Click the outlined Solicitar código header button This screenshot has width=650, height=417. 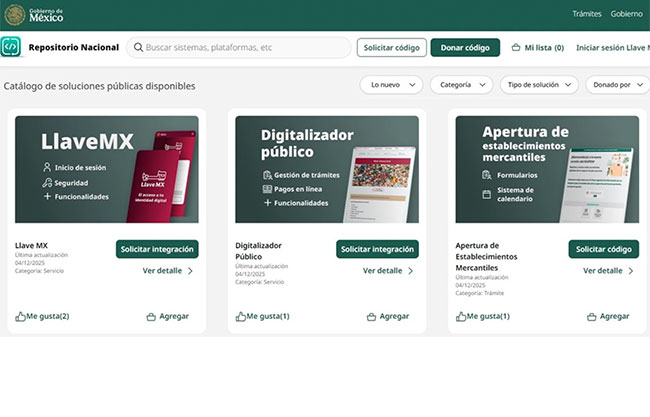(x=392, y=47)
